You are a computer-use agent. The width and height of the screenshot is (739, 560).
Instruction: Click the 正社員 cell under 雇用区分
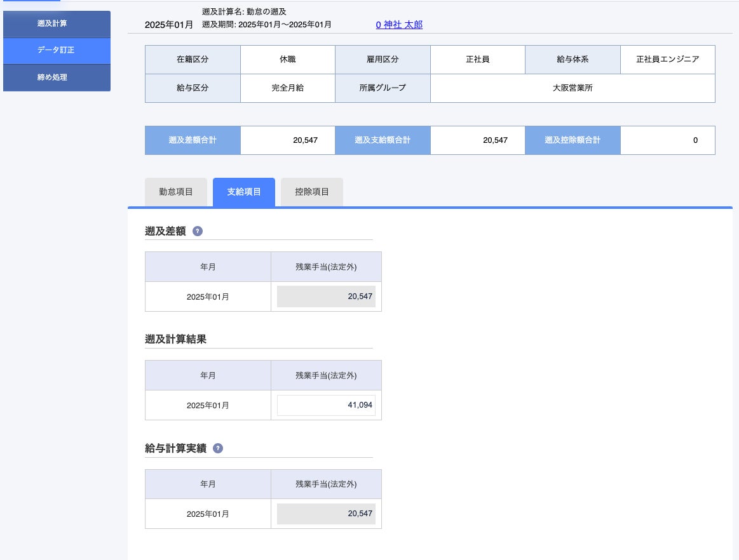478,60
